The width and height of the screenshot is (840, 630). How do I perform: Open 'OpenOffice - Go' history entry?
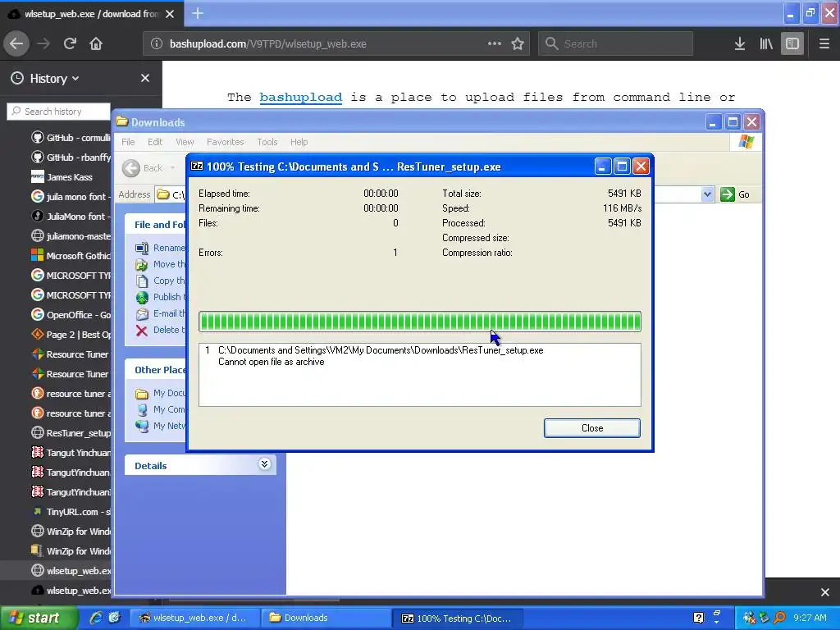coord(71,315)
